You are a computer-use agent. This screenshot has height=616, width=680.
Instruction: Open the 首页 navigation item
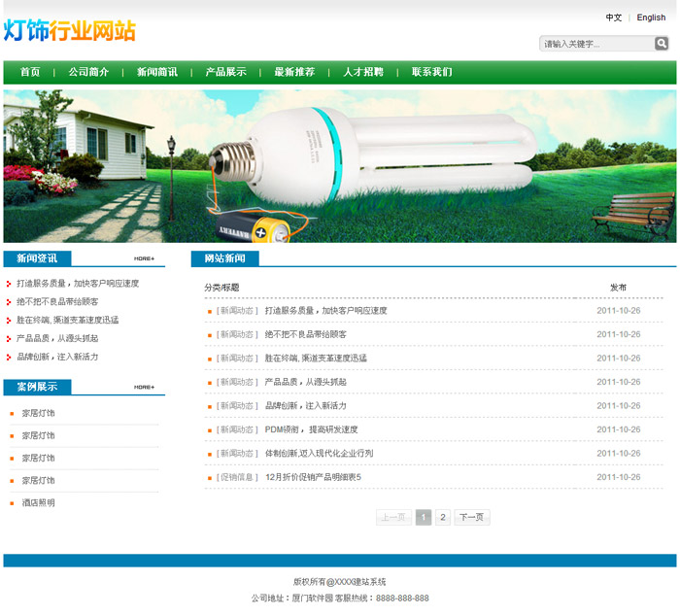tap(30, 72)
